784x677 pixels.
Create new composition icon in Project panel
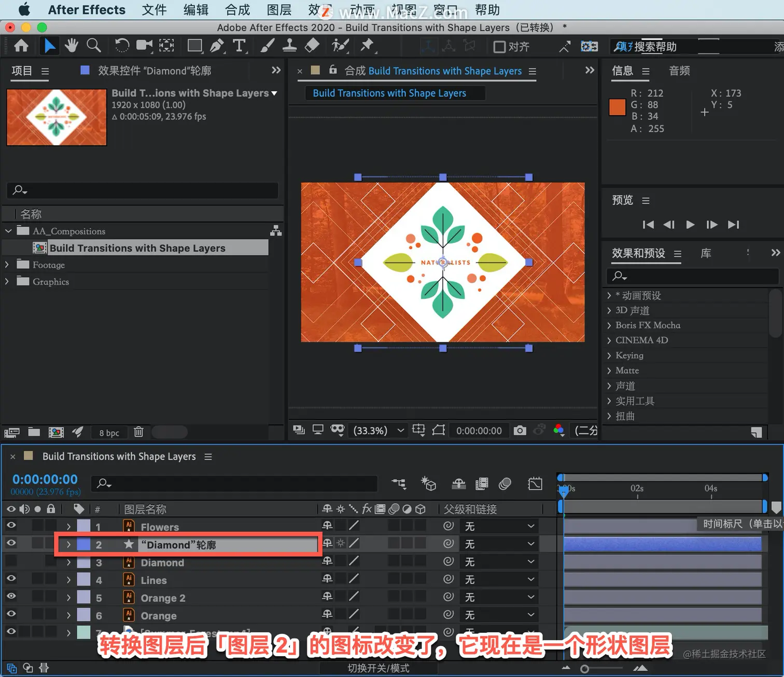[56, 432]
